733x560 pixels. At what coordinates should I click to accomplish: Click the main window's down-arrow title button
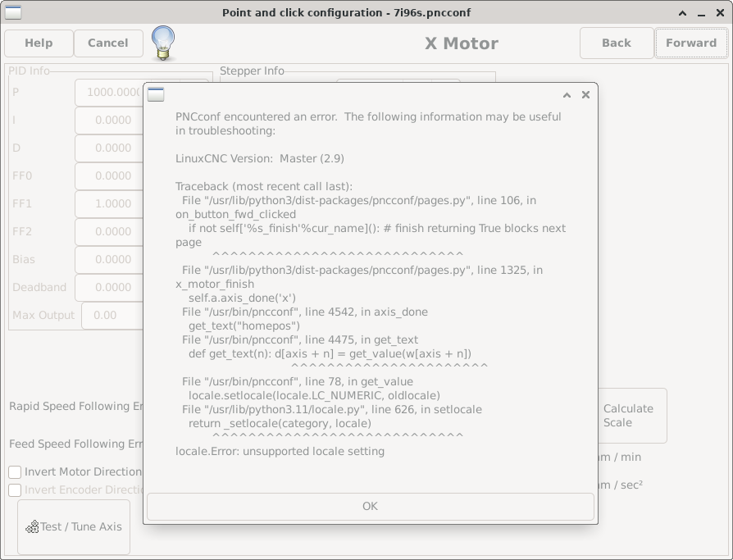tap(701, 13)
